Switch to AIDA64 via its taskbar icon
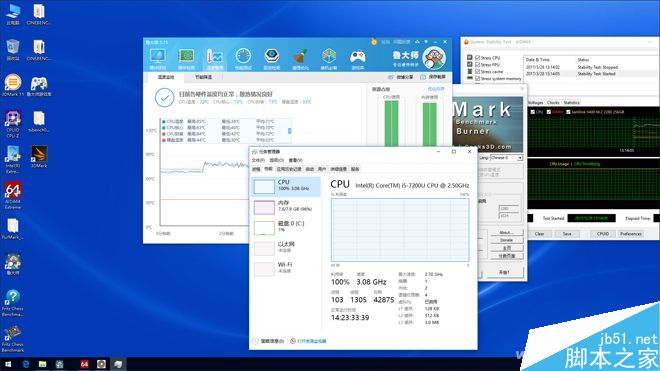 tap(85, 364)
